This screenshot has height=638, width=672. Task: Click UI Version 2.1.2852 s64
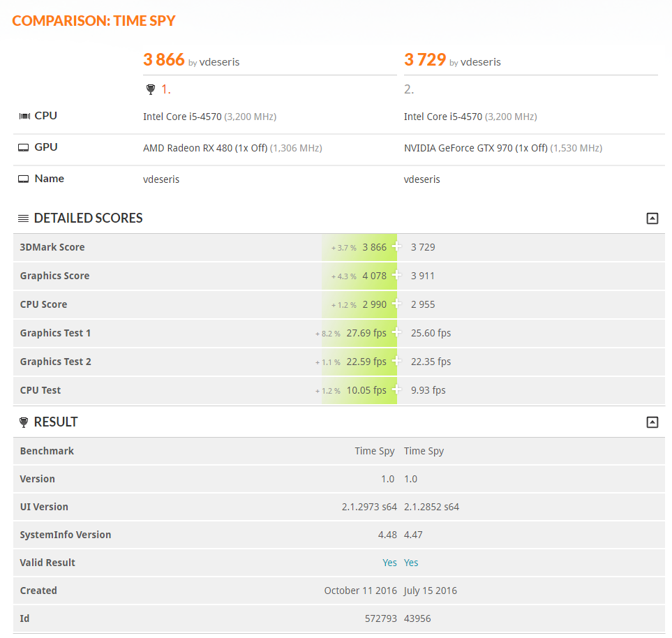click(431, 507)
